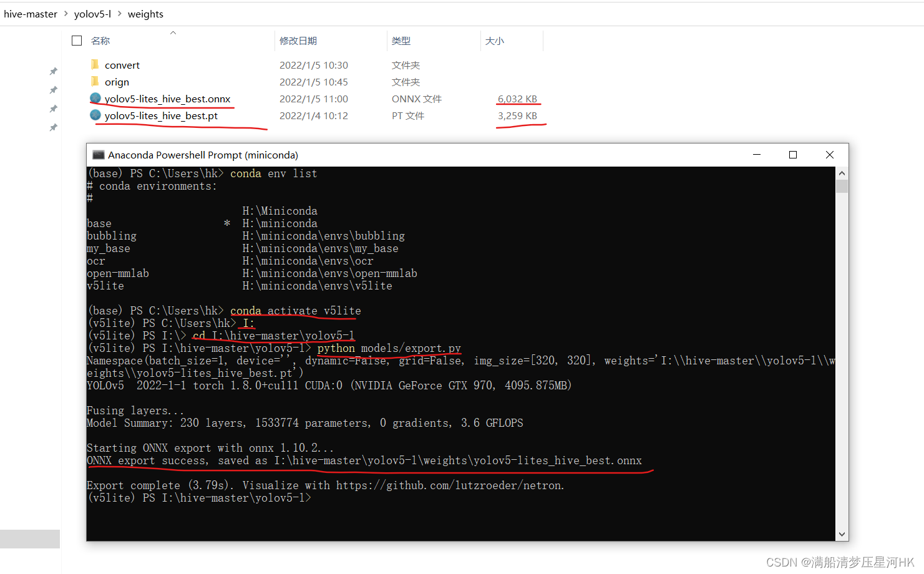Close the Anaconda Powershell Prompt window
Viewport: 924px width, 574px height.
click(830, 155)
